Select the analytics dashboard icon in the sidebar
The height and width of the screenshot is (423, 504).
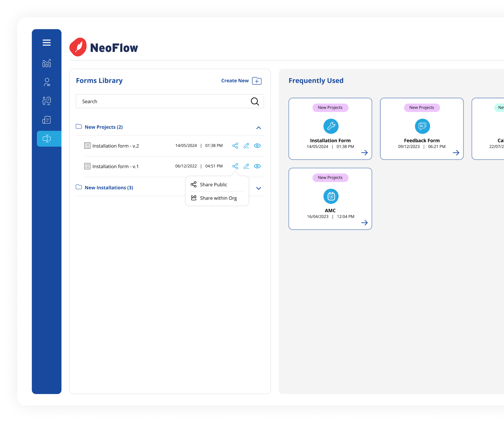47,63
